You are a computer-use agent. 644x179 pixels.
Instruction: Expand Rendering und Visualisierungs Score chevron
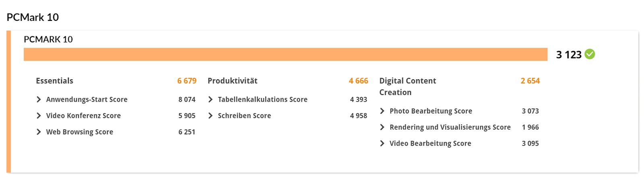pos(382,127)
